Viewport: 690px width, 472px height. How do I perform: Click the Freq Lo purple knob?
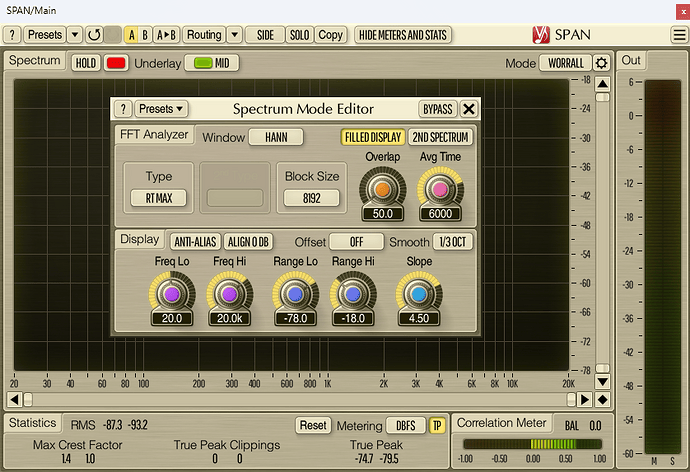click(172, 294)
